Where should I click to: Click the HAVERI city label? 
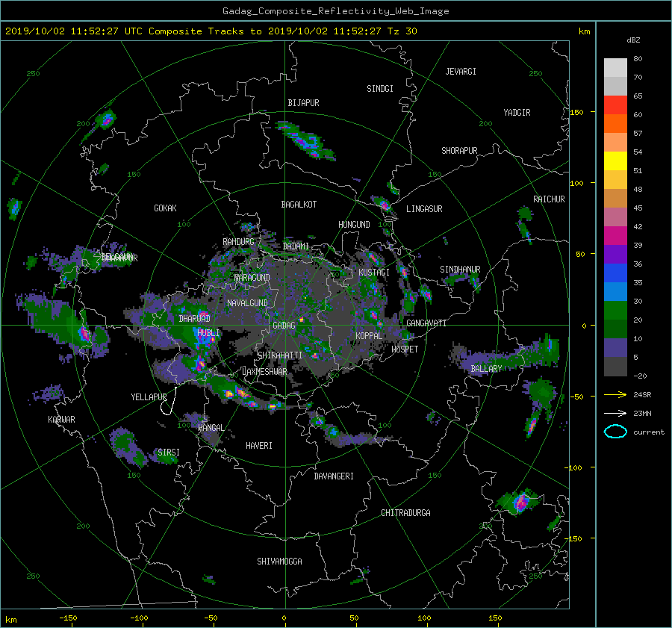(259, 446)
